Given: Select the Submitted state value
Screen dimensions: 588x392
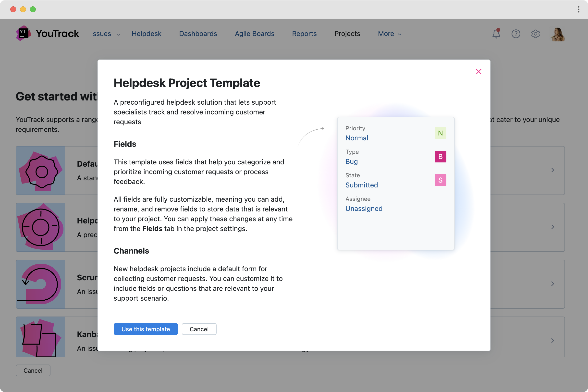Looking at the screenshot, I should (x=362, y=185).
